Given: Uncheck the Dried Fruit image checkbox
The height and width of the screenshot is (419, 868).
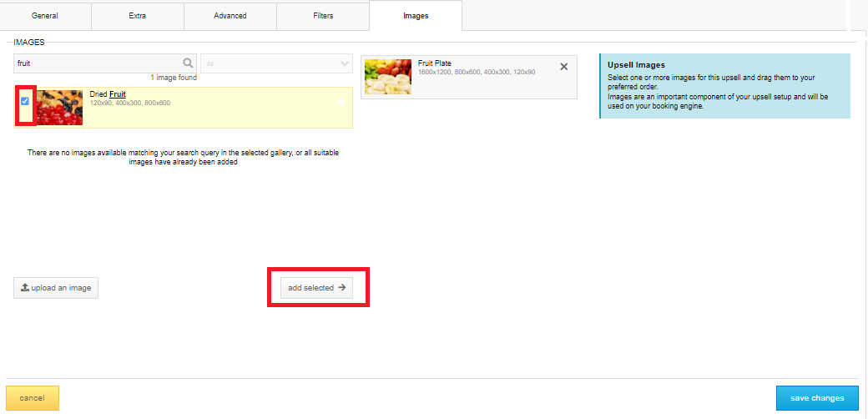Looking at the screenshot, I should (25, 101).
